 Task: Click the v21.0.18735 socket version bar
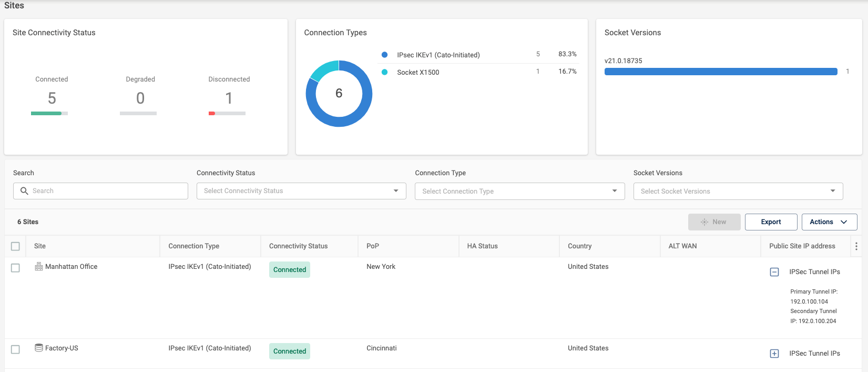point(721,72)
